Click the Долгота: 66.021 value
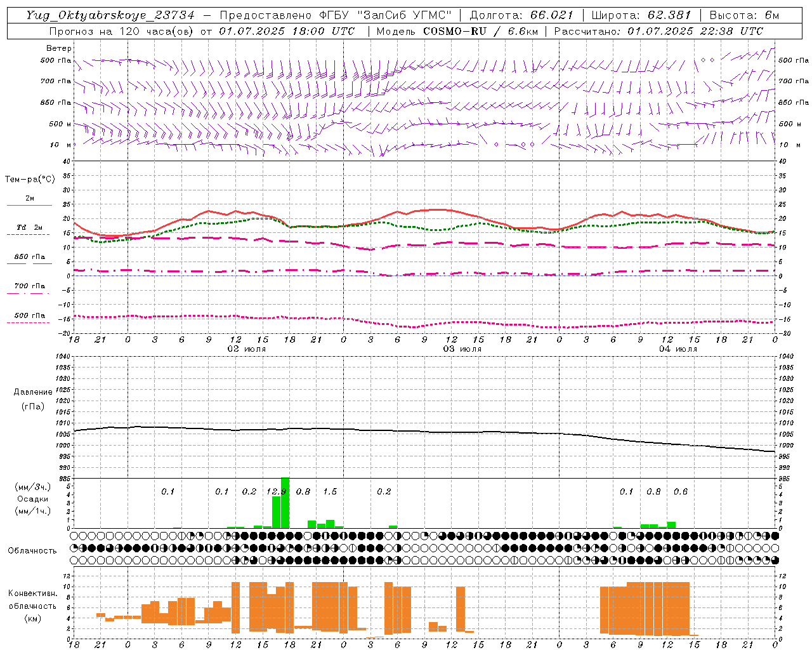Image resolution: width=812 pixels, height=650 pixels. [521, 15]
